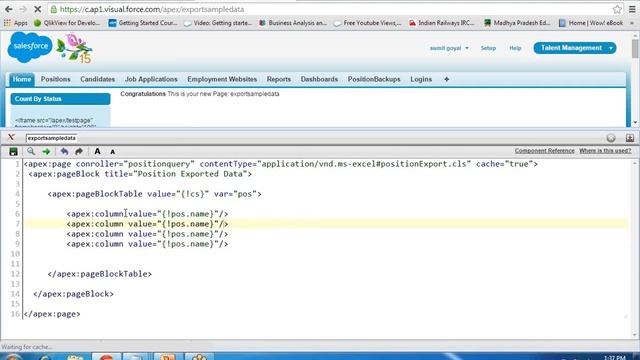
Task: Click the PowerPoint icon in the taskbar
Action: coord(167,357)
